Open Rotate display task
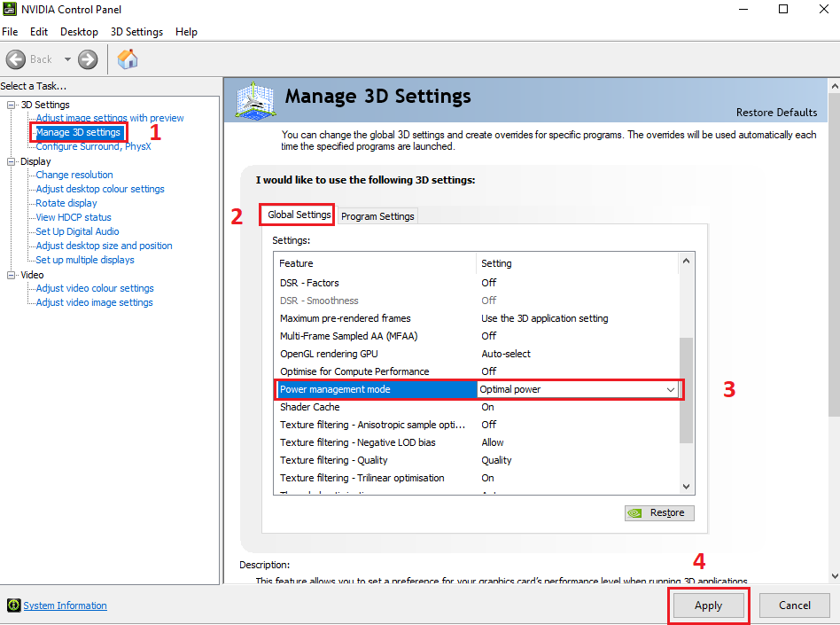The width and height of the screenshot is (840, 625). tap(66, 203)
